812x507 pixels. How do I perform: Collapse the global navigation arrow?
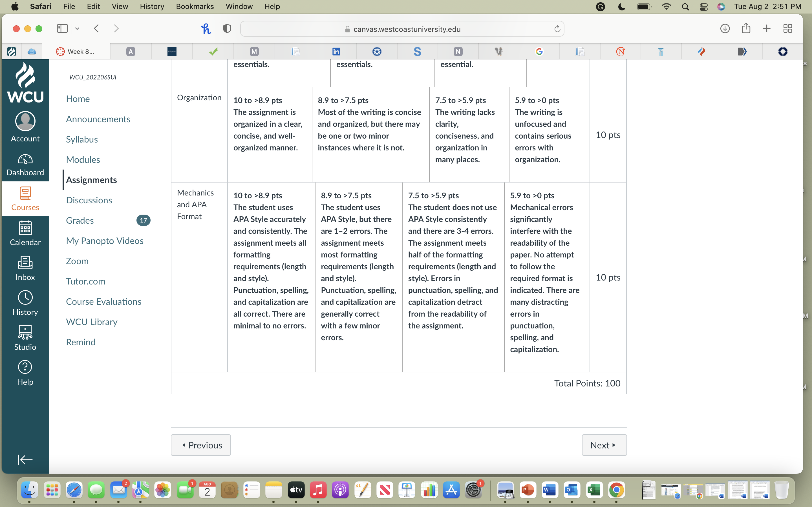click(25, 459)
